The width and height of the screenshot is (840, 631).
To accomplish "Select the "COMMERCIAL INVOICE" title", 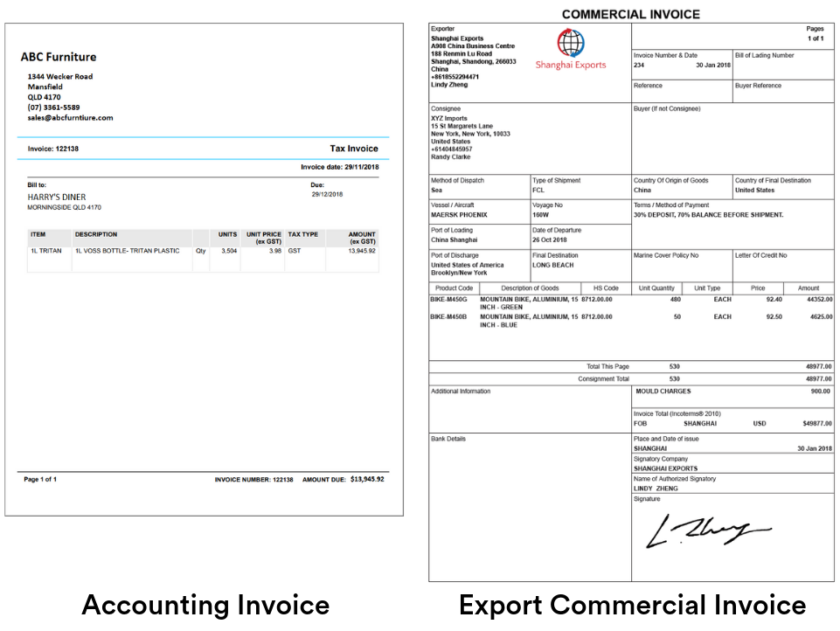I will point(630,15).
